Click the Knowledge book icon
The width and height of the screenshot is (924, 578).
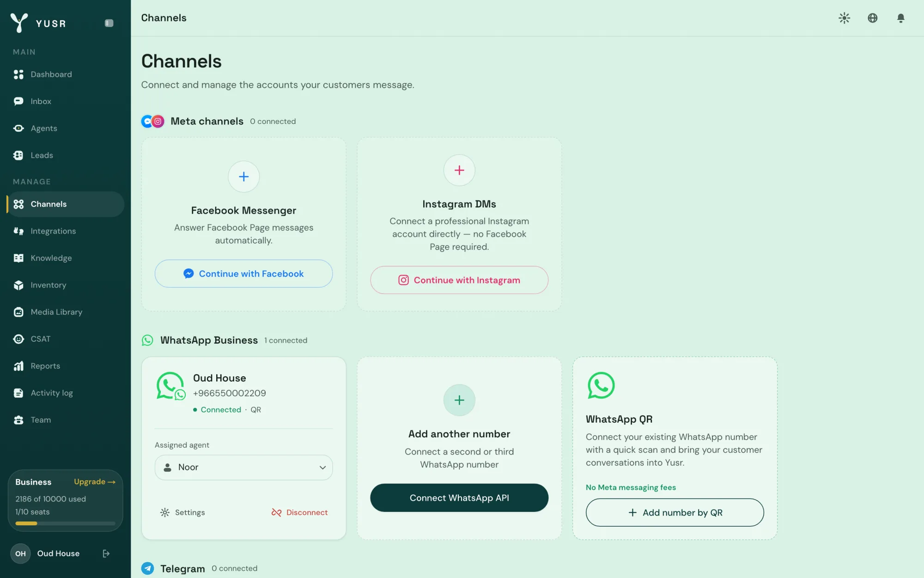click(x=18, y=258)
